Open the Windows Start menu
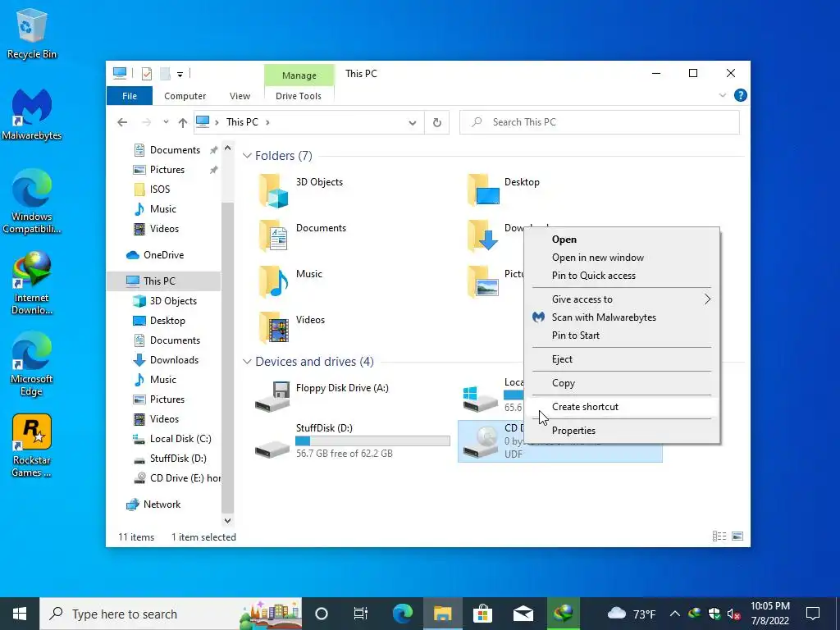This screenshot has width=840, height=630. click(x=20, y=614)
